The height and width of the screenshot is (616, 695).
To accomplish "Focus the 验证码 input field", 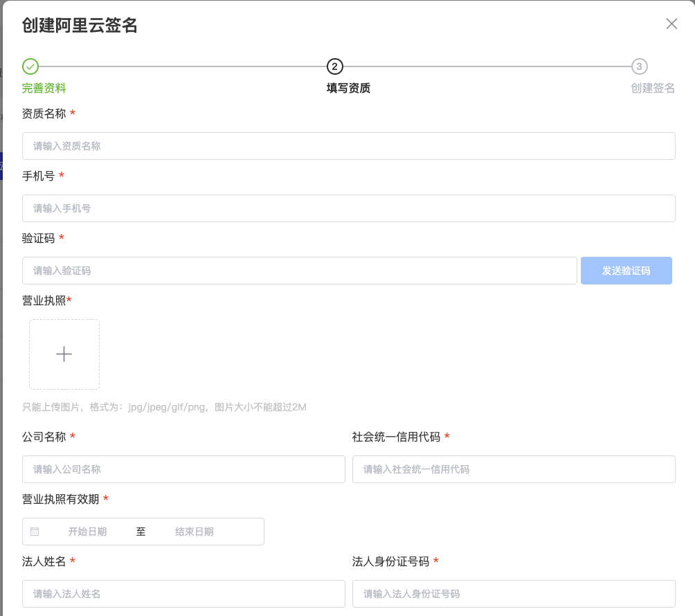I will 300,271.
